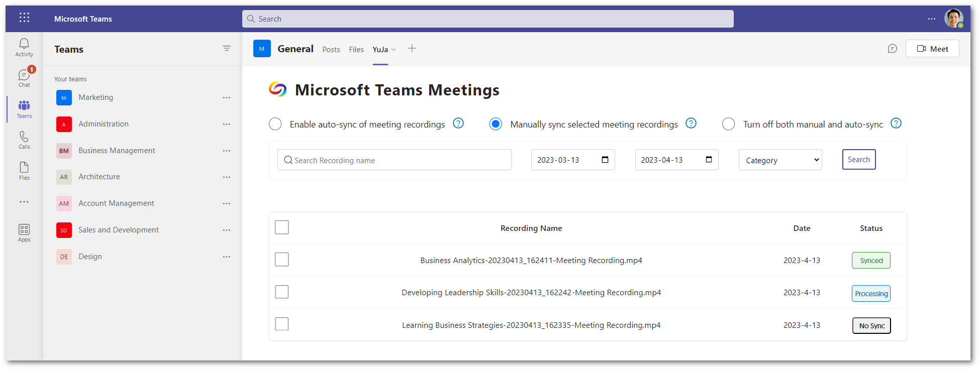This screenshot has height=370, width=980.
Task: Click Developing Leadership Skills recording file name
Action: (531, 293)
